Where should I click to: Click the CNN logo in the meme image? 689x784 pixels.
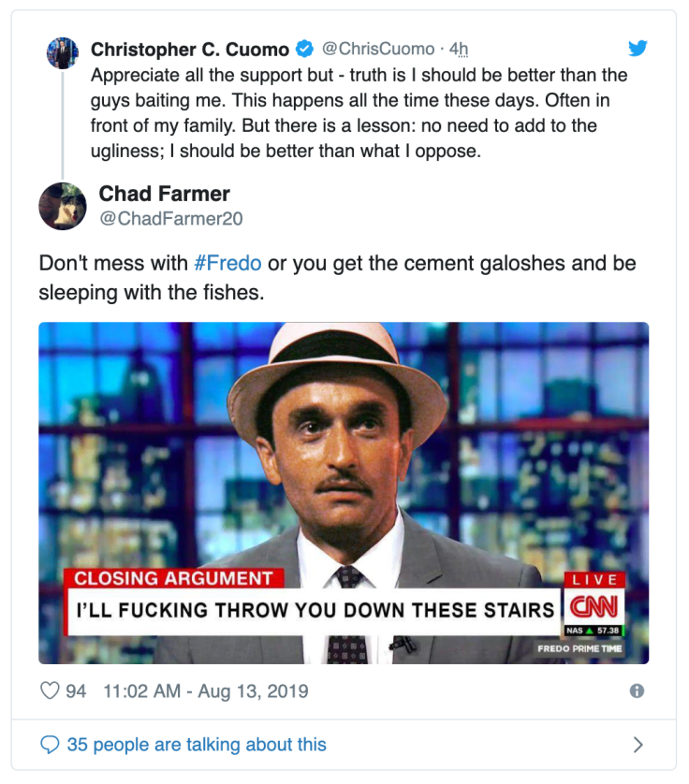[594, 608]
